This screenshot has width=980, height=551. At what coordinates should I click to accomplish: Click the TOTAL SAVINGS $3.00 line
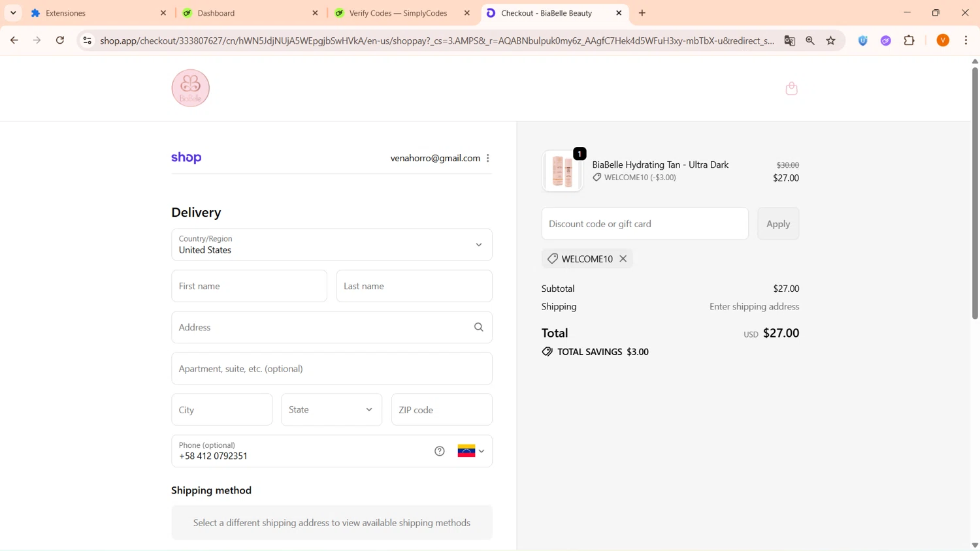(595, 352)
